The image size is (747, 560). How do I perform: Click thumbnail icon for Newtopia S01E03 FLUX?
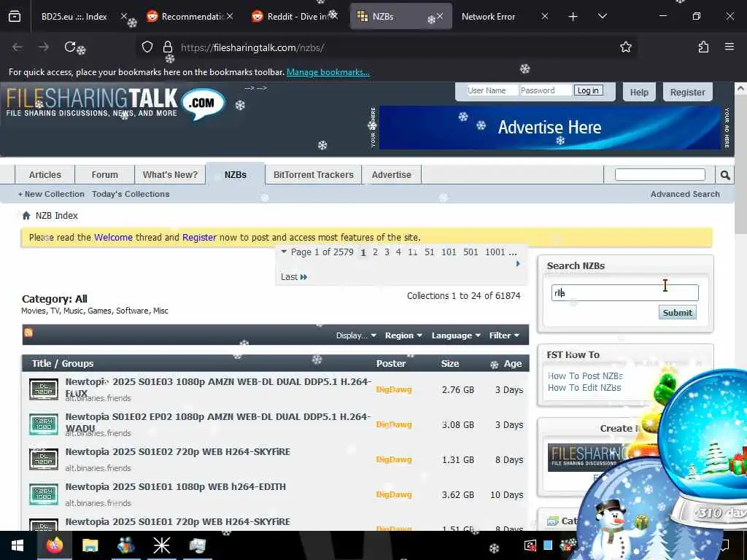pos(43,389)
